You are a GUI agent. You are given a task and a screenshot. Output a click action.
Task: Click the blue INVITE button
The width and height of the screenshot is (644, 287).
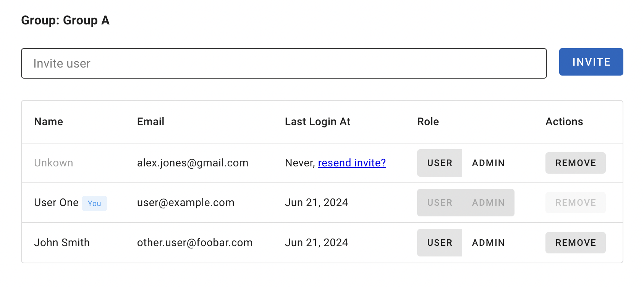(591, 62)
